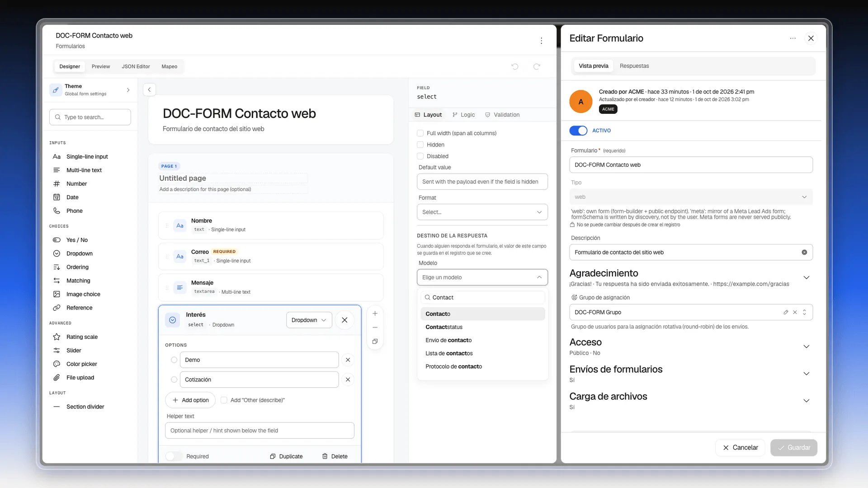Toggle the Required switch for Interés
868x488 pixels.
174,456
